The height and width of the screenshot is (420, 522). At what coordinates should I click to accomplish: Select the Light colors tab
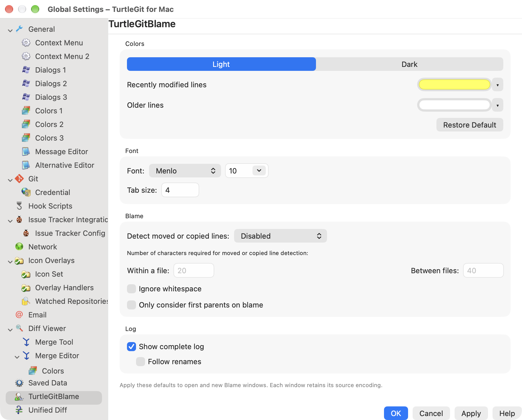tap(221, 64)
